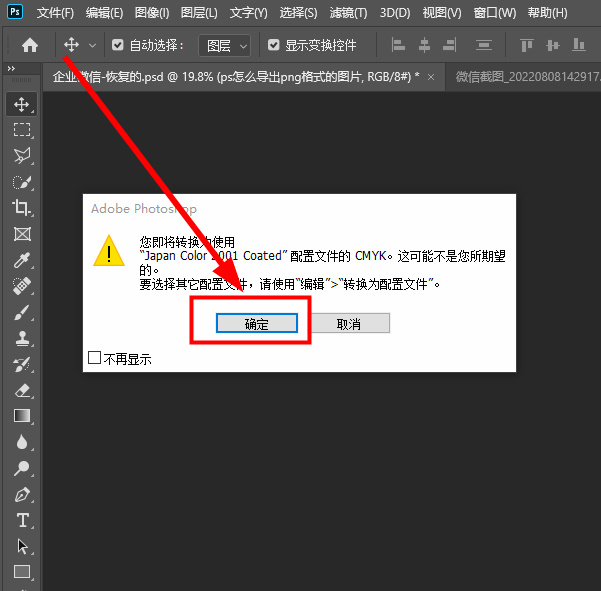Select the Crop tool
The height and width of the screenshot is (591, 601).
tap(22, 208)
